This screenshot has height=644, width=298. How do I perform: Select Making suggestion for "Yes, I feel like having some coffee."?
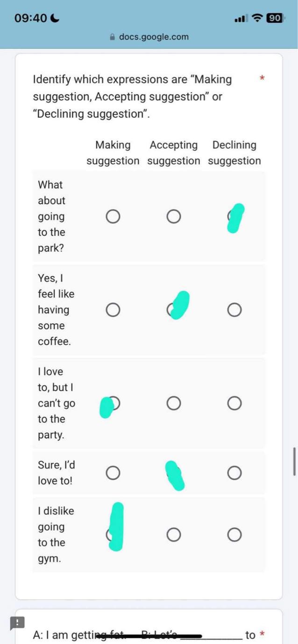[x=113, y=310]
